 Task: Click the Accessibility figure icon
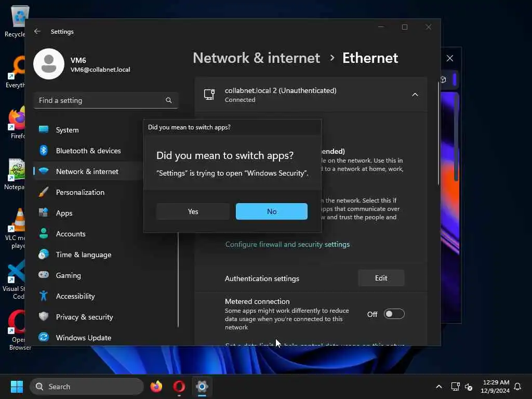[x=44, y=296]
